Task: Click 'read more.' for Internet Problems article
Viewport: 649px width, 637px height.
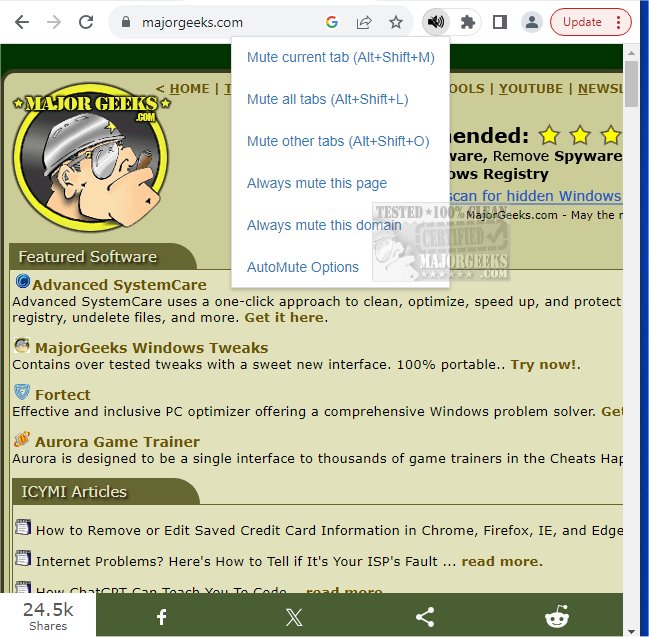Action: pos(502,562)
